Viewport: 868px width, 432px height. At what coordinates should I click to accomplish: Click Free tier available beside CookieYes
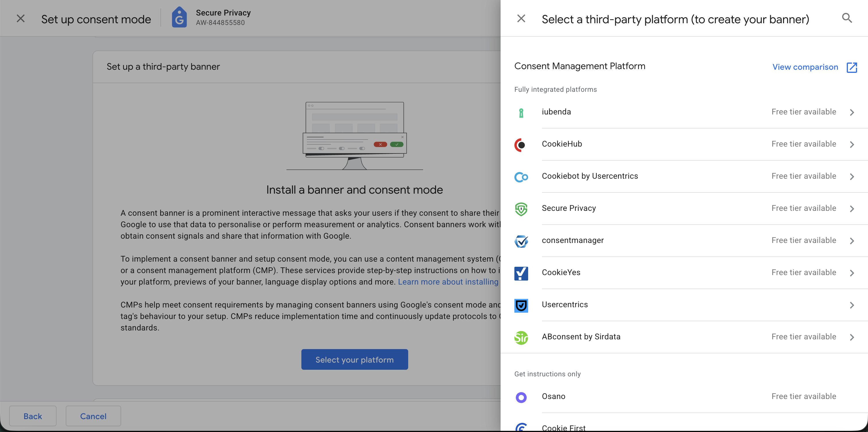(804, 273)
